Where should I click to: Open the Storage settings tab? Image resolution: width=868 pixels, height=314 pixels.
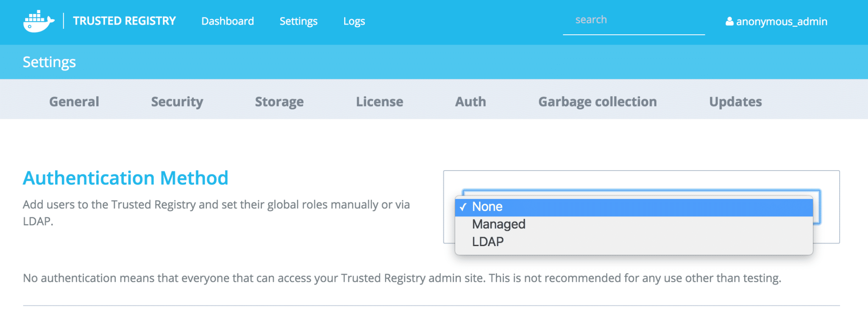point(279,102)
